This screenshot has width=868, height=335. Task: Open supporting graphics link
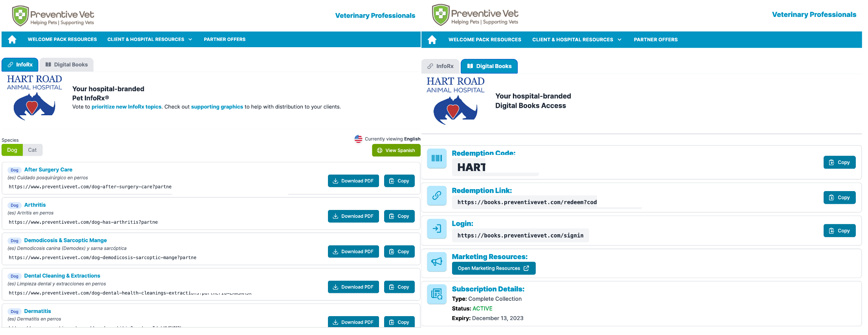[217, 107]
